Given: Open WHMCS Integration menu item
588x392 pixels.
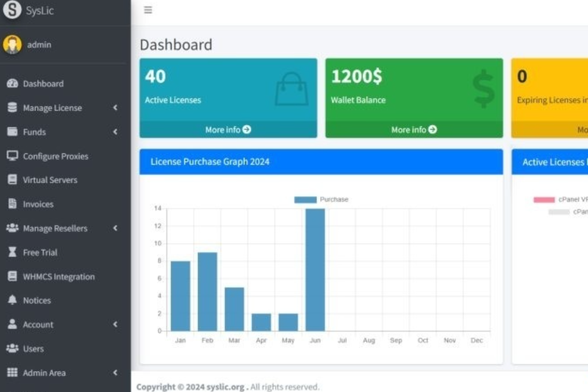Looking at the screenshot, I should (59, 277).
